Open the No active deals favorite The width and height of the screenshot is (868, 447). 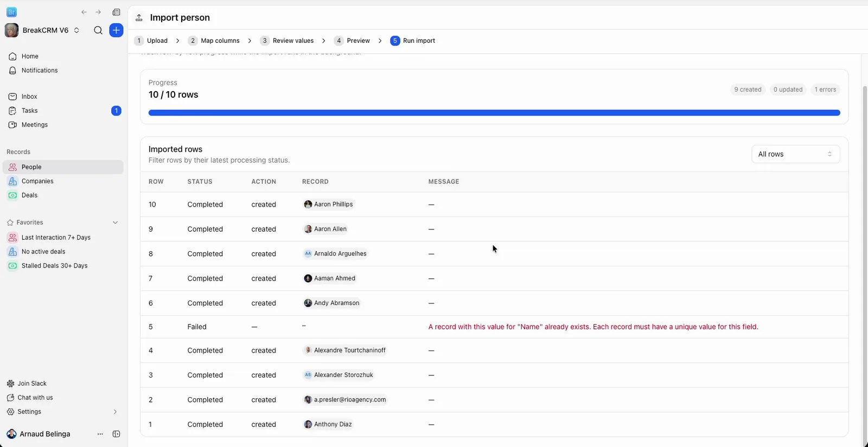pos(63,252)
